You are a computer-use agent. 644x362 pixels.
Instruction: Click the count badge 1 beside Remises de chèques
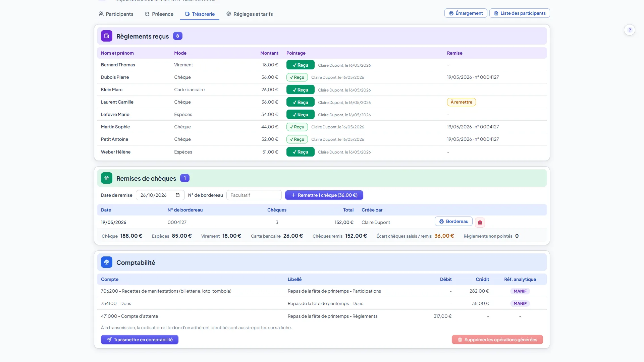tap(184, 178)
